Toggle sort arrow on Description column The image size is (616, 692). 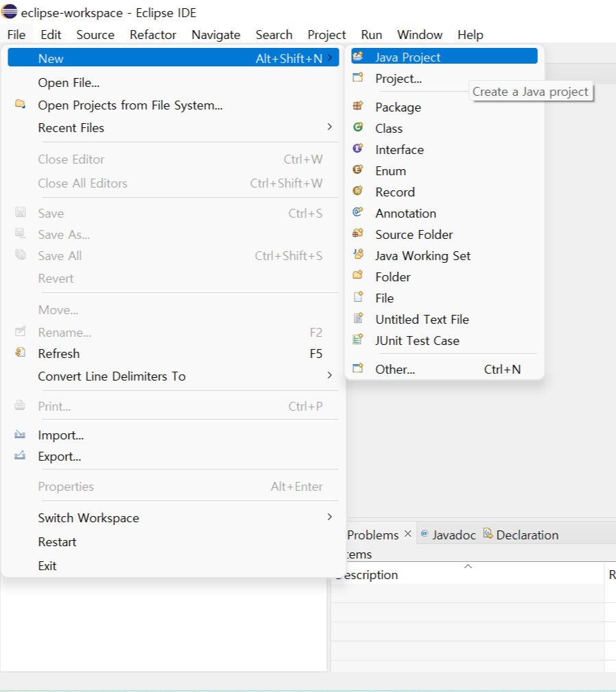point(468,566)
